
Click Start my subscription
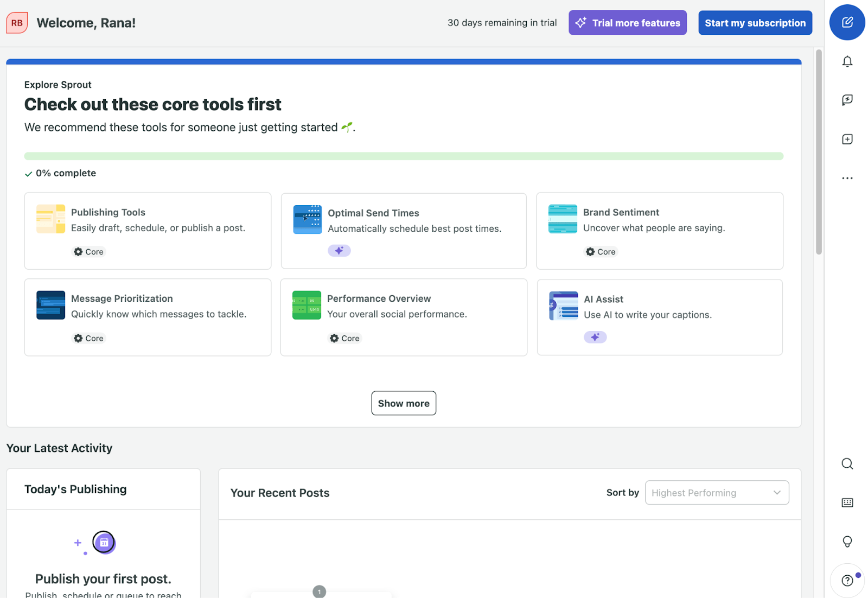[x=755, y=22]
